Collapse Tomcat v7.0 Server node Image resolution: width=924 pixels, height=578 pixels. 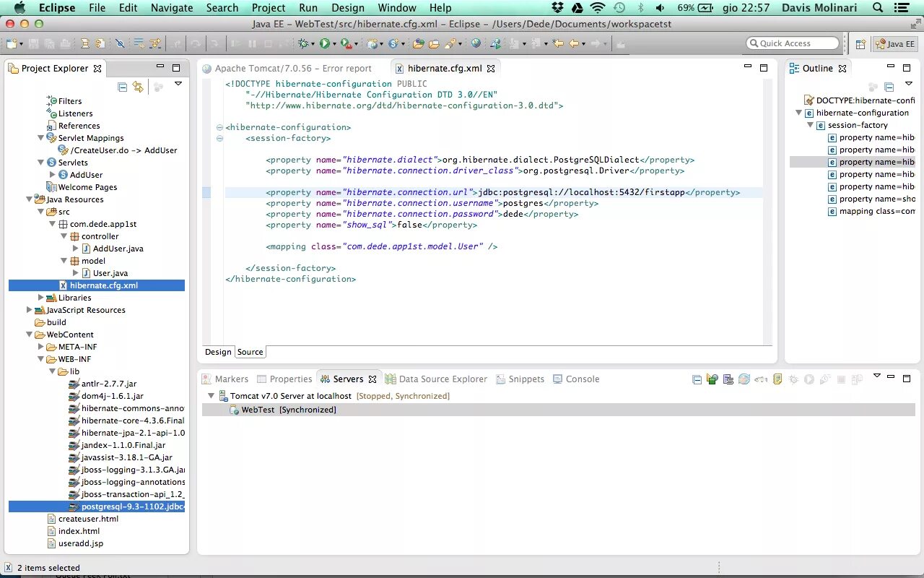[212, 396]
